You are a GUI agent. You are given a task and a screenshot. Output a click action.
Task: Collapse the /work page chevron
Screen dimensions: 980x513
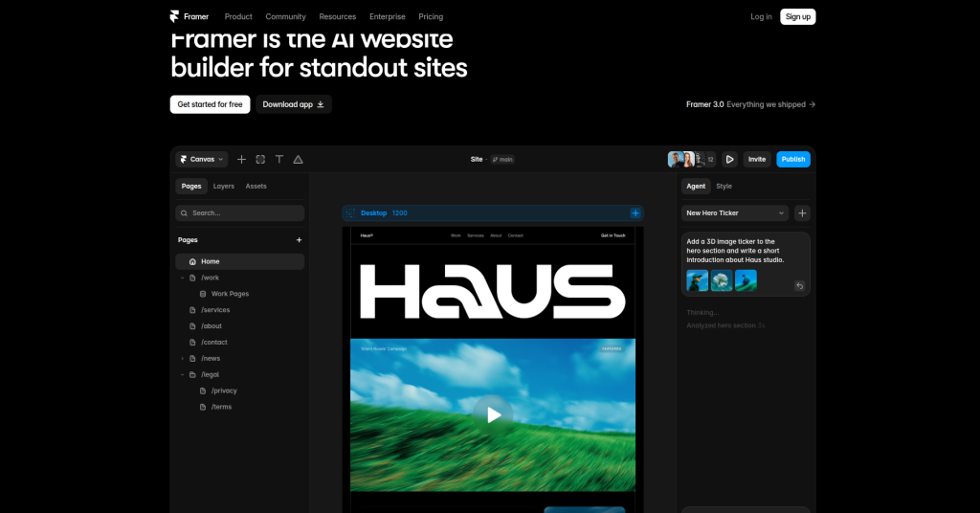coord(183,279)
